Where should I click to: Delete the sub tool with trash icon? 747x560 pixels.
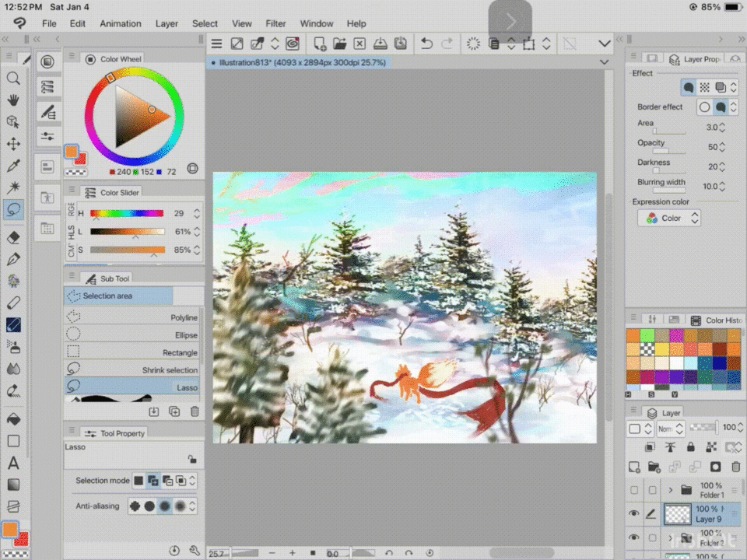point(195,411)
